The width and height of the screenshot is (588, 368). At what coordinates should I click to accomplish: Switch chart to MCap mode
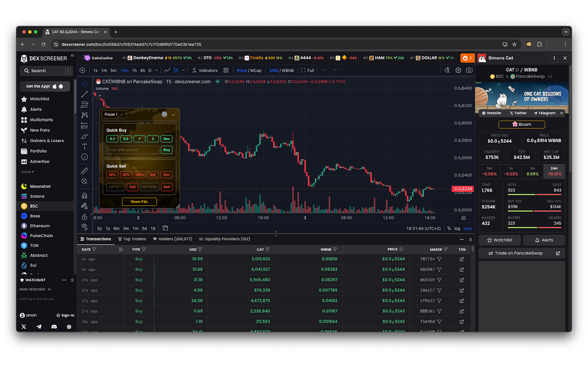256,70
